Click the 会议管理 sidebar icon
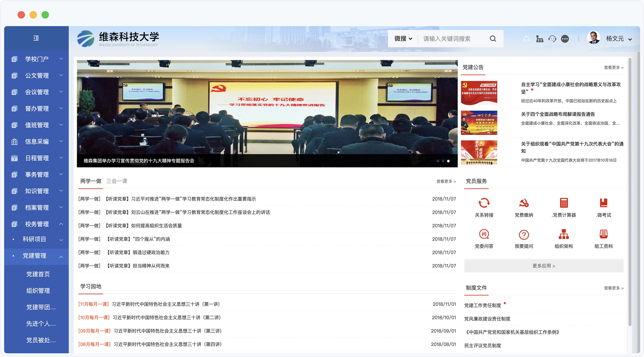Viewport: 644px width, 357px height. tap(15, 92)
